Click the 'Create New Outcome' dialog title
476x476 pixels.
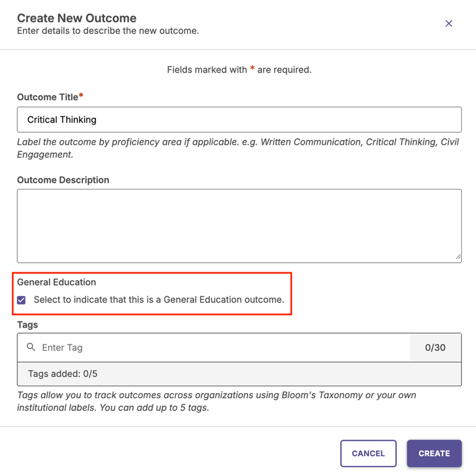pyautogui.click(x=77, y=19)
